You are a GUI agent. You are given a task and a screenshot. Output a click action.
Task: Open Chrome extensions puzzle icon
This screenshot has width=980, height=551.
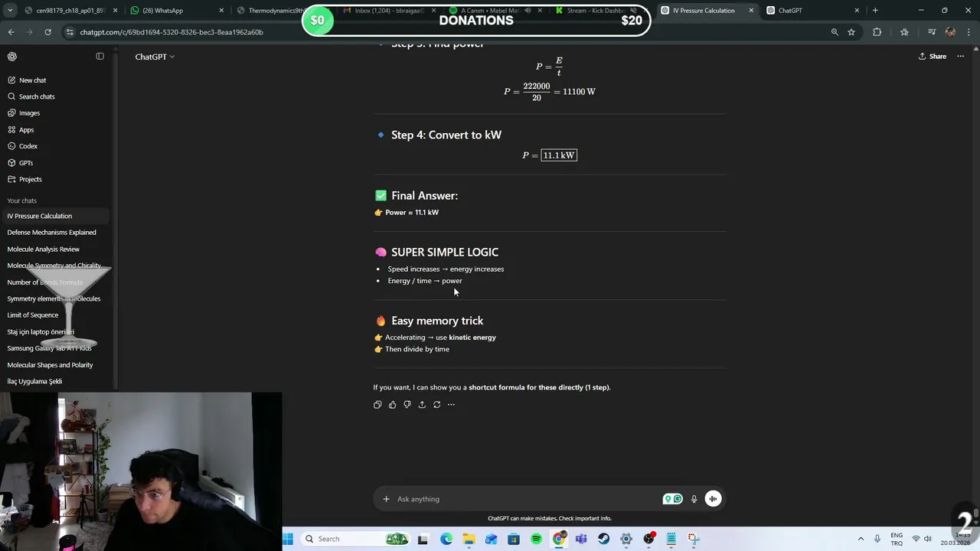point(877,32)
